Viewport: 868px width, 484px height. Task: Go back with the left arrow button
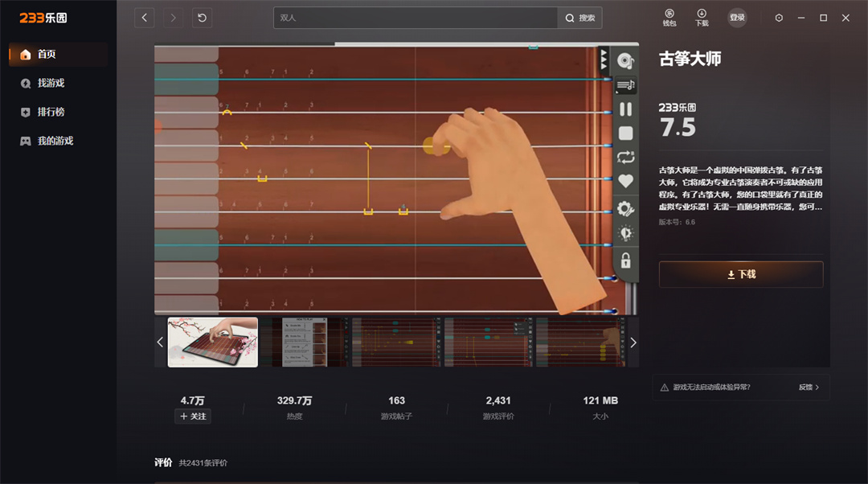tap(145, 18)
